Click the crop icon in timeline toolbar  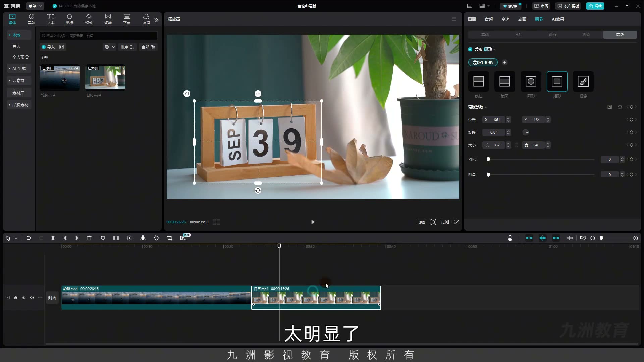(170, 238)
